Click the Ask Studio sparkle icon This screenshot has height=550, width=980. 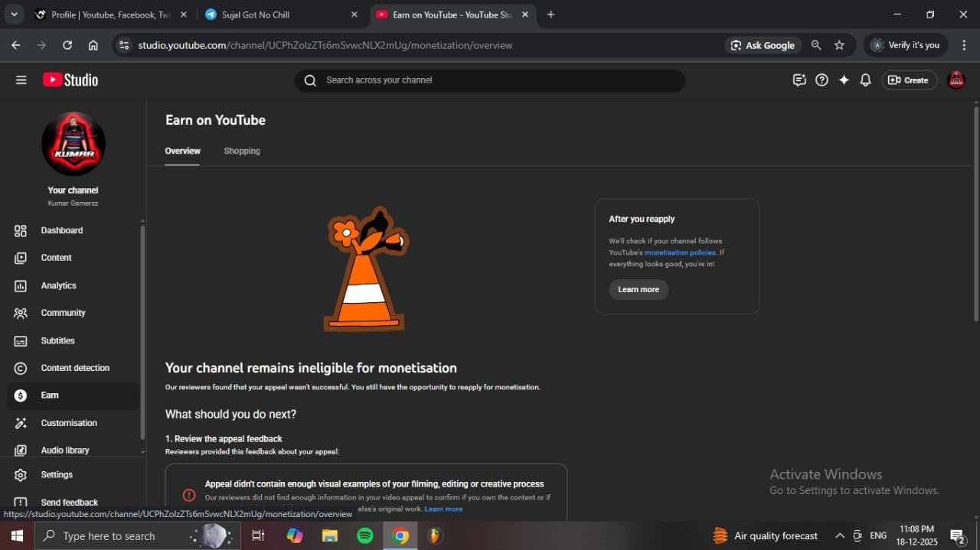pyautogui.click(x=844, y=80)
